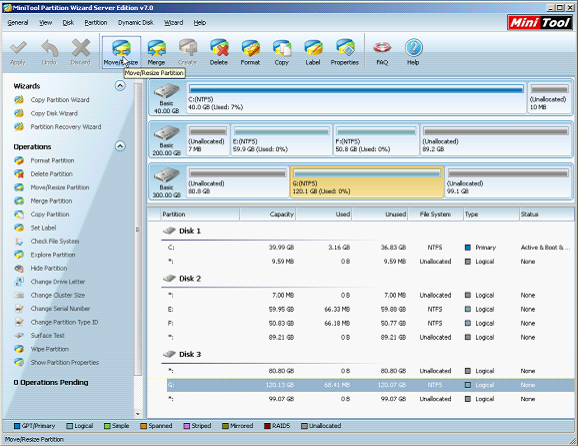Click the Merge toolbar icon

pyautogui.click(x=156, y=52)
